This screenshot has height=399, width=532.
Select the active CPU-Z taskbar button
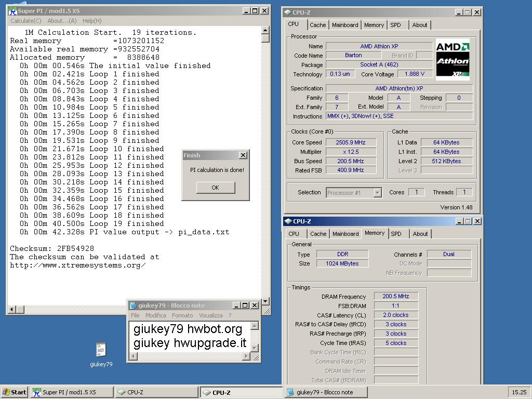coord(241,392)
